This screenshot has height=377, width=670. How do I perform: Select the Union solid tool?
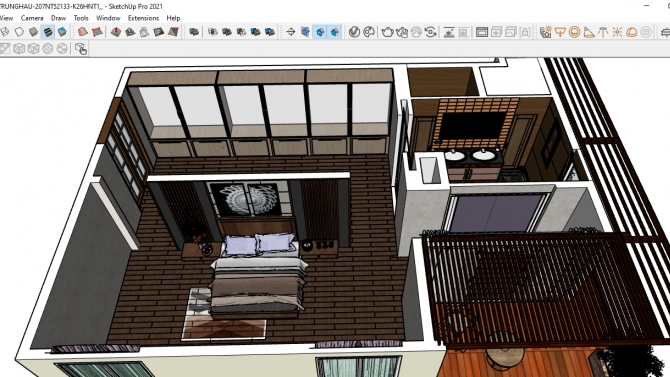(226, 32)
